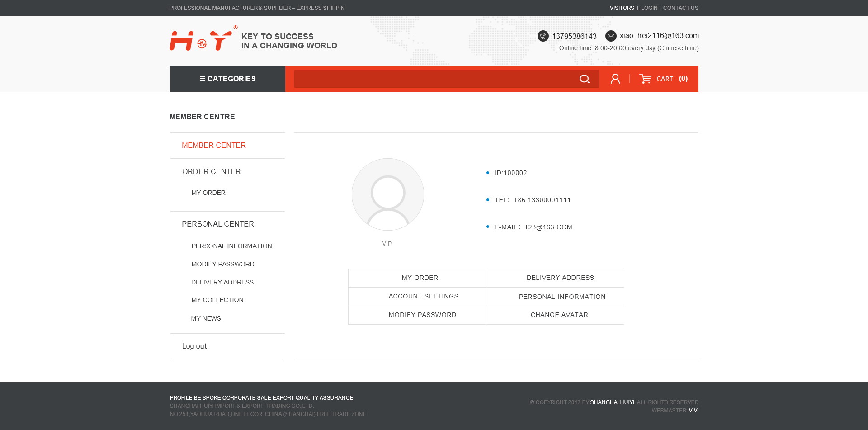Click ACCOUNT SETTINGS button

(x=417, y=296)
